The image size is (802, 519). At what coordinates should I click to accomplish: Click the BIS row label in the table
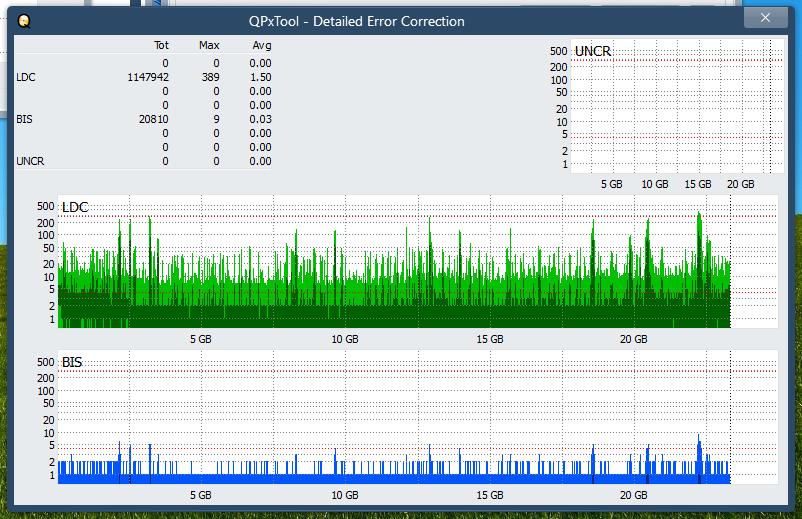24,119
